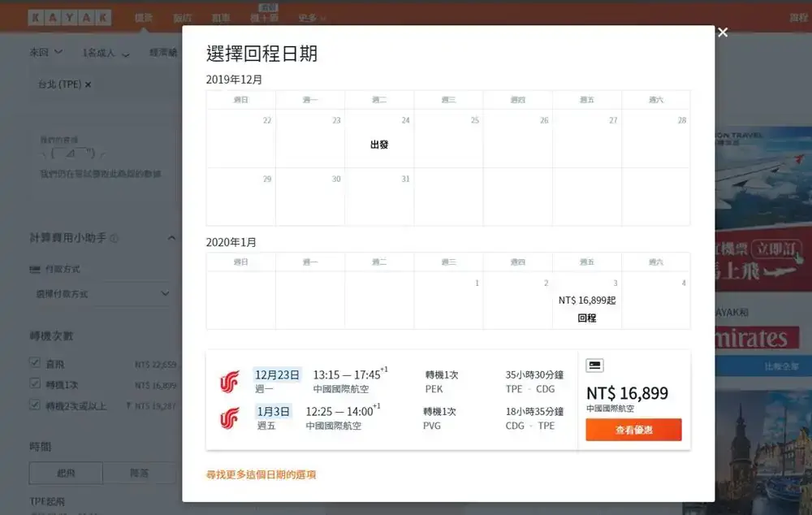Open the 更多 navigation menu
This screenshot has height=515, width=812.
(x=312, y=18)
